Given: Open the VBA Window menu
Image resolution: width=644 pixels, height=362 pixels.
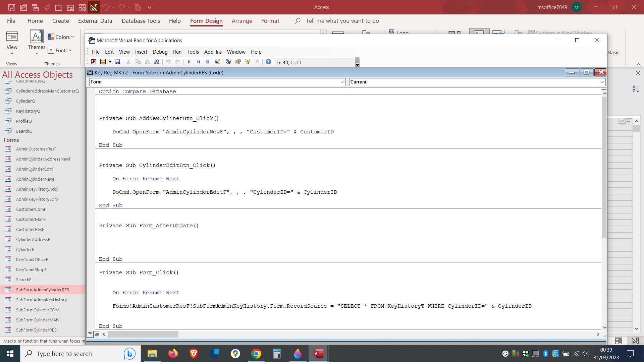Looking at the screenshot, I should [x=236, y=52].
